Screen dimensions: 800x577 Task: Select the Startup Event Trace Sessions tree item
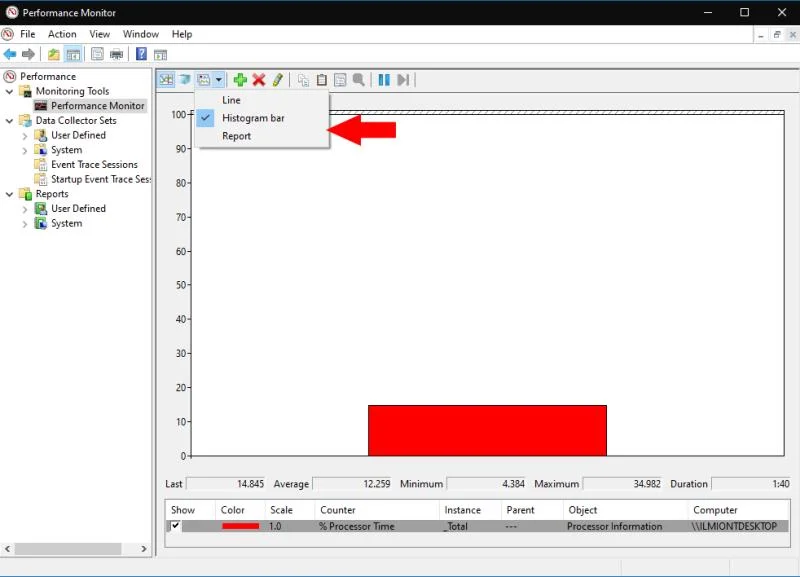coord(101,179)
